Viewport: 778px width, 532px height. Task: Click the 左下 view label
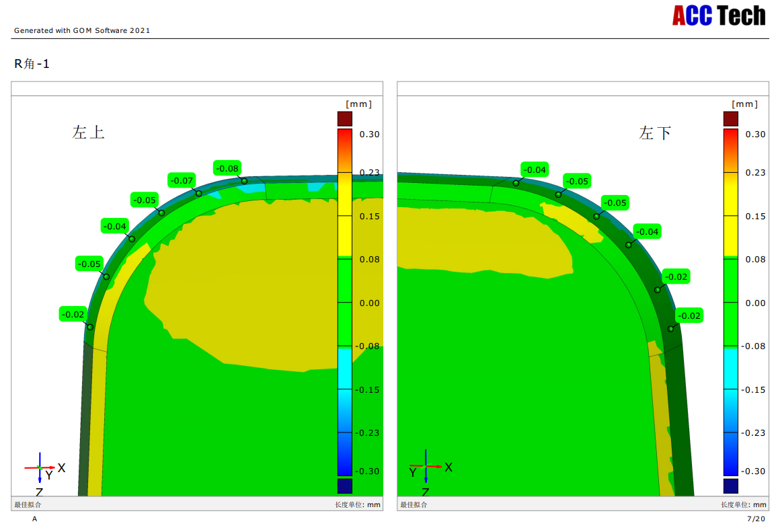655,132
